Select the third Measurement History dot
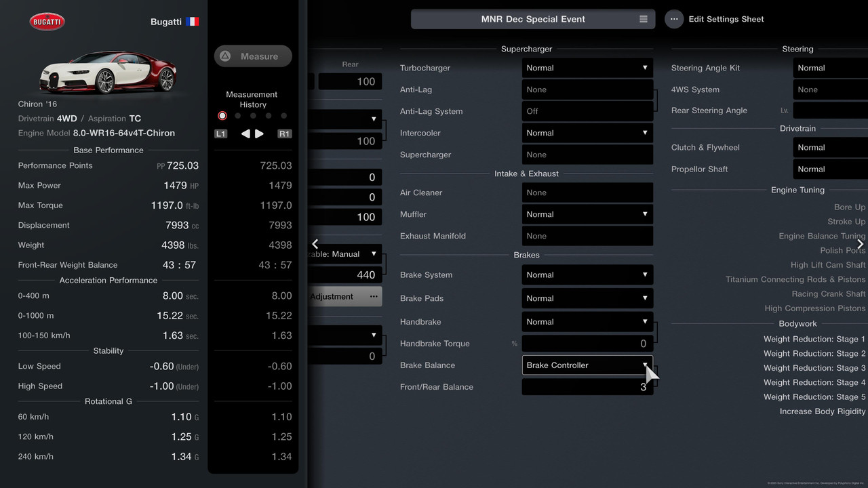Viewport: 868px width, 488px height. click(x=253, y=116)
